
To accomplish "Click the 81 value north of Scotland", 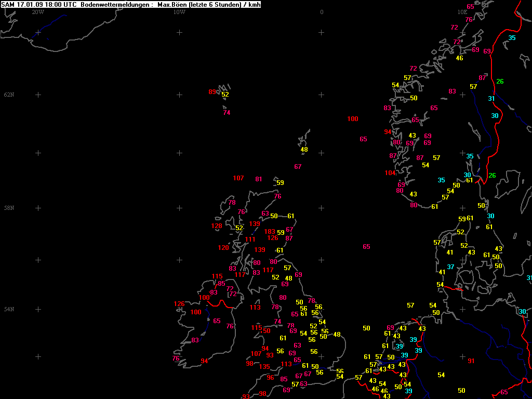I will click(x=259, y=179).
